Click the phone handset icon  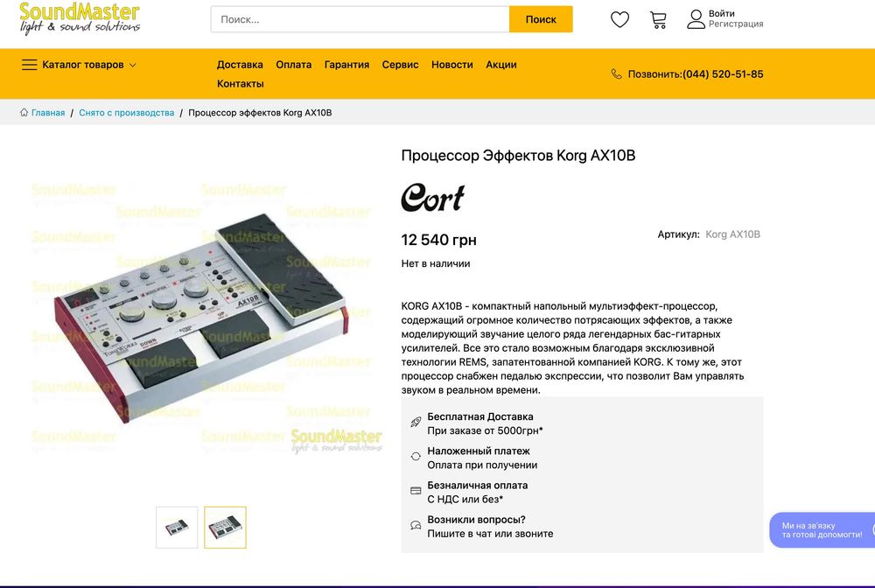616,74
